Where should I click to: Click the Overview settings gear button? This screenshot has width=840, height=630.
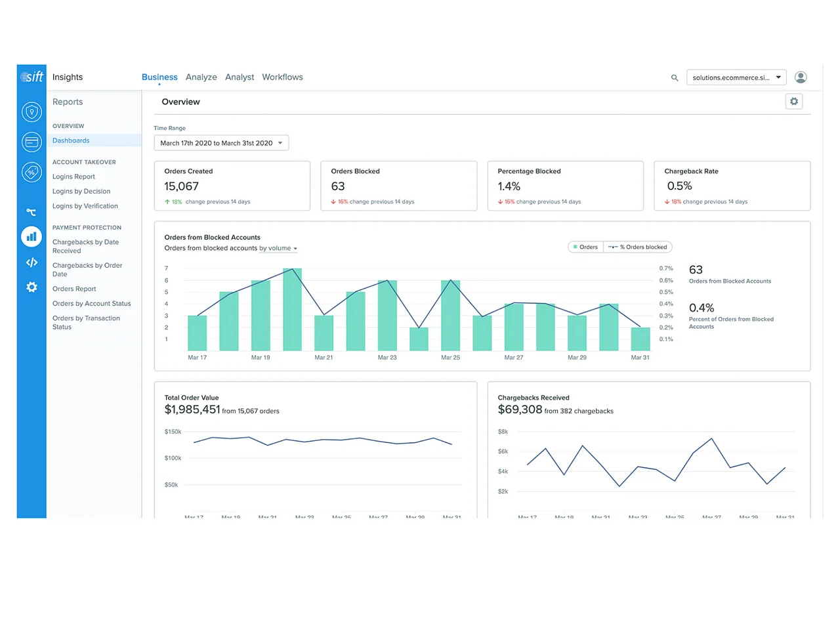click(794, 102)
